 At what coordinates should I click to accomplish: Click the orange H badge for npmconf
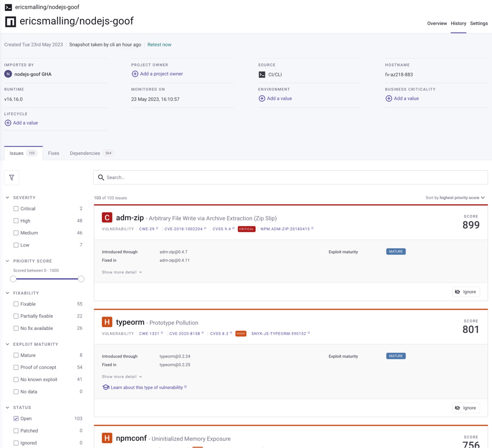pyautogui.click(x=107, y=438)
